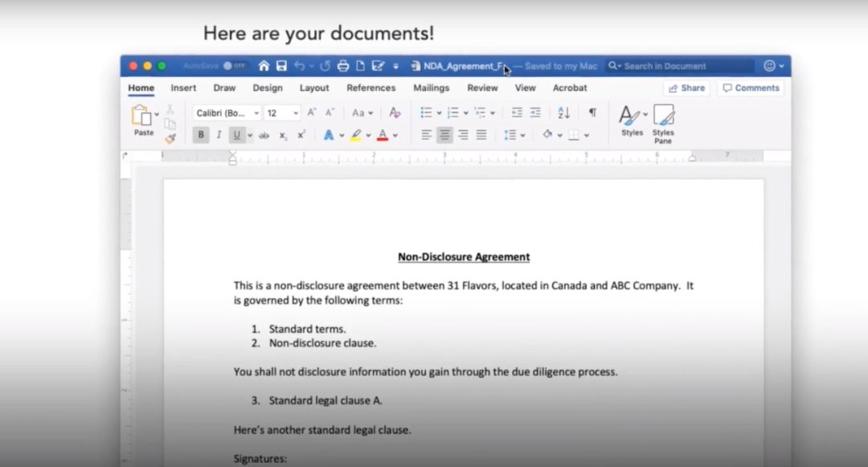Click the Clear Formatting icon
The width and height of the screenshot is (868, 467).
(395, 113)
